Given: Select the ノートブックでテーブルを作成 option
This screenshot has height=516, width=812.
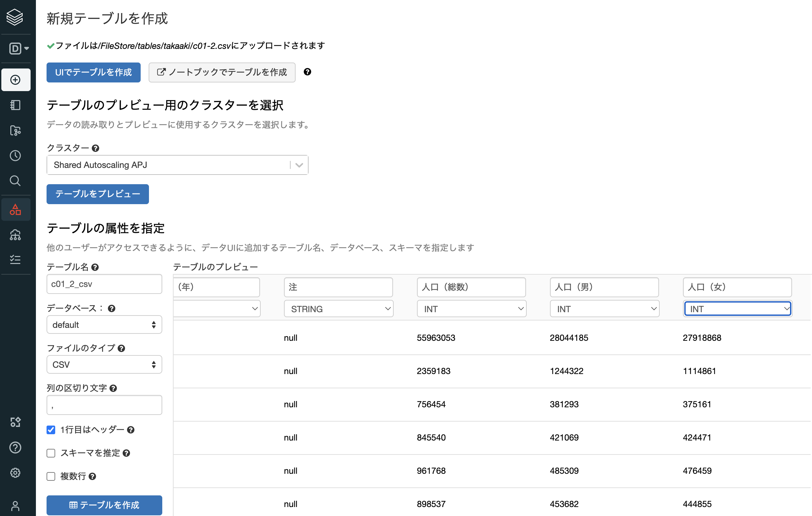Looking at the screenshot, I should click(x=222, y=72).
